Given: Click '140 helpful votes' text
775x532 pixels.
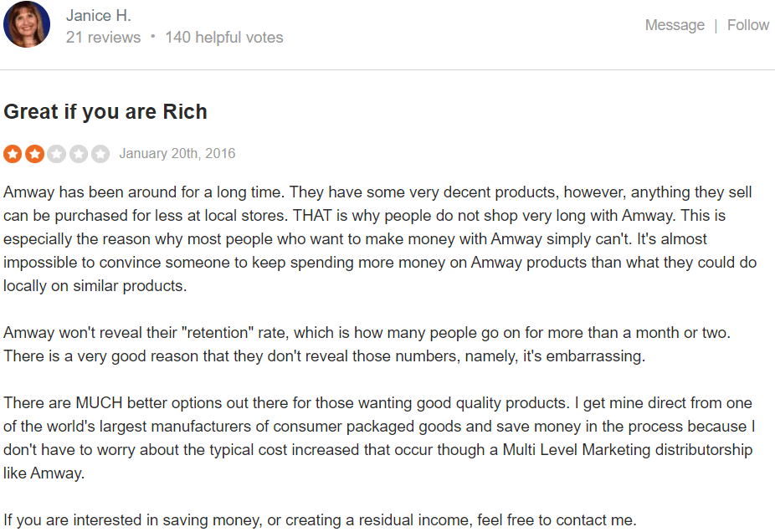Looking at the screenshot, I should coord(224,38).
